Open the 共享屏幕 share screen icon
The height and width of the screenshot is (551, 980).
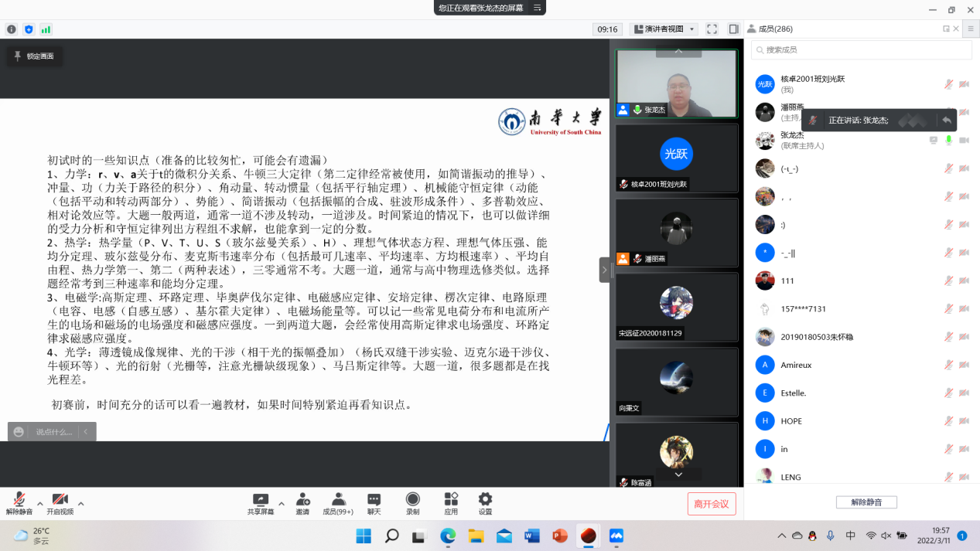(261, 500)
